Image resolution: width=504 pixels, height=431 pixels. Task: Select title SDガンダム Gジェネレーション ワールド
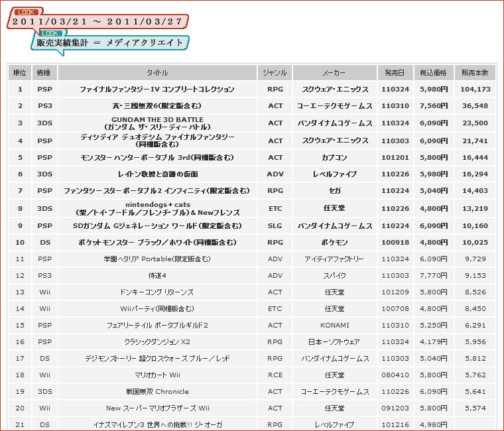(157, 226)
